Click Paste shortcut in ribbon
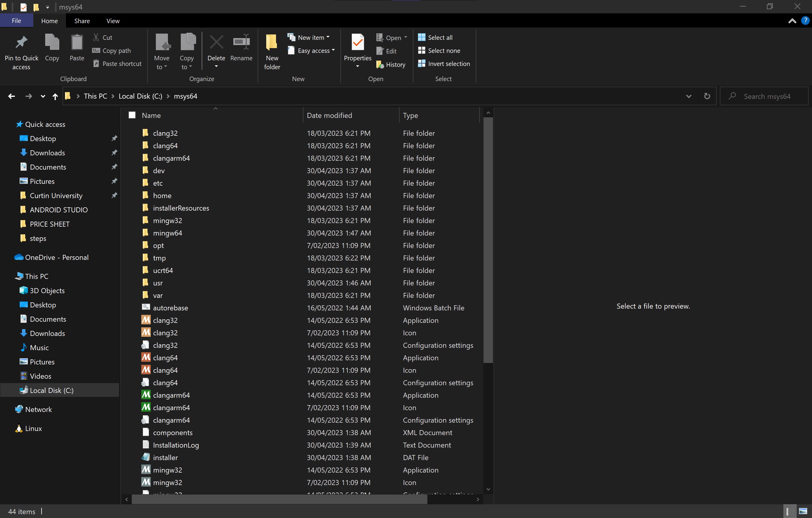 (x=117, y=64)
